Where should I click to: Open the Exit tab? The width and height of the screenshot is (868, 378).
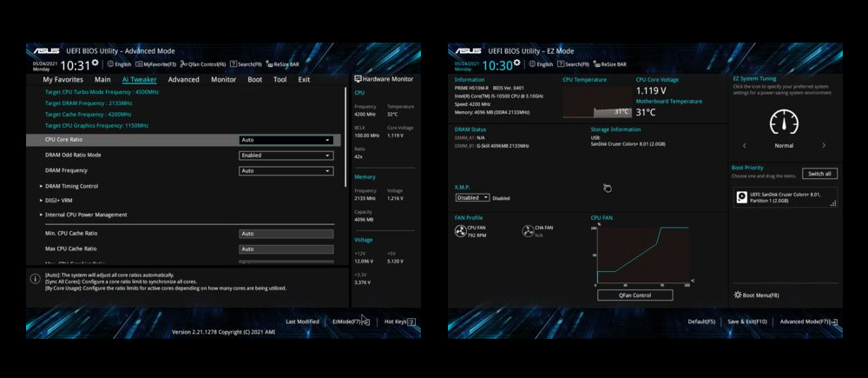click(304, 79)
